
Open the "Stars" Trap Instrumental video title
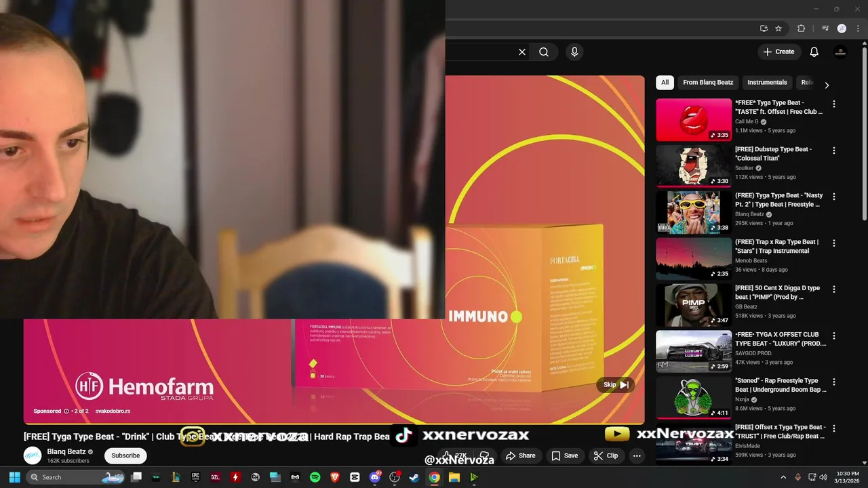tap(777, 246)
